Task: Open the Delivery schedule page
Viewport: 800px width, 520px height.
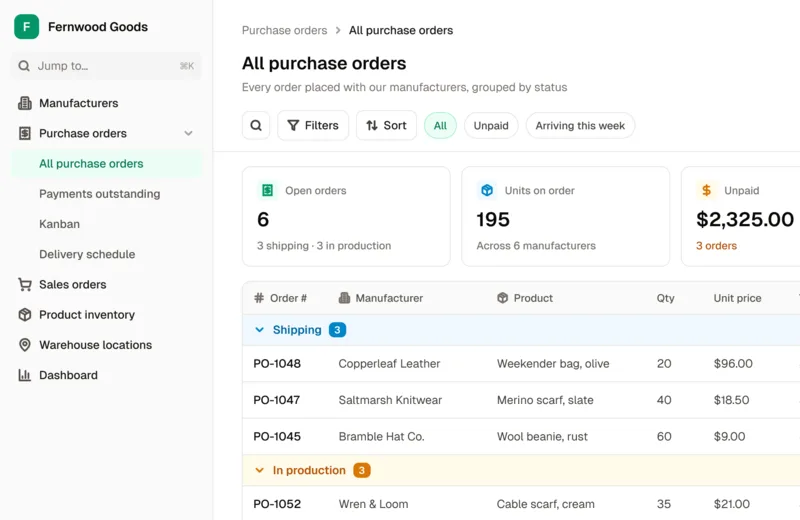Action: tap(87, 254)
